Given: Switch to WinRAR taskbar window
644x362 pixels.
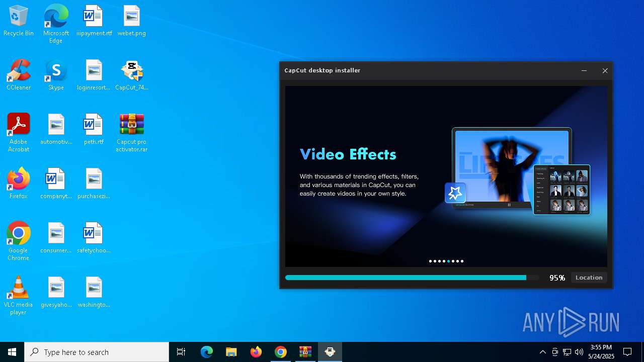Looking at the screenshot, I should [305, 352].
